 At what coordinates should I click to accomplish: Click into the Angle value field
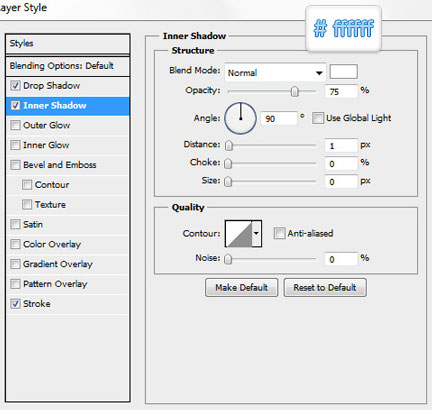click(279, 118)
